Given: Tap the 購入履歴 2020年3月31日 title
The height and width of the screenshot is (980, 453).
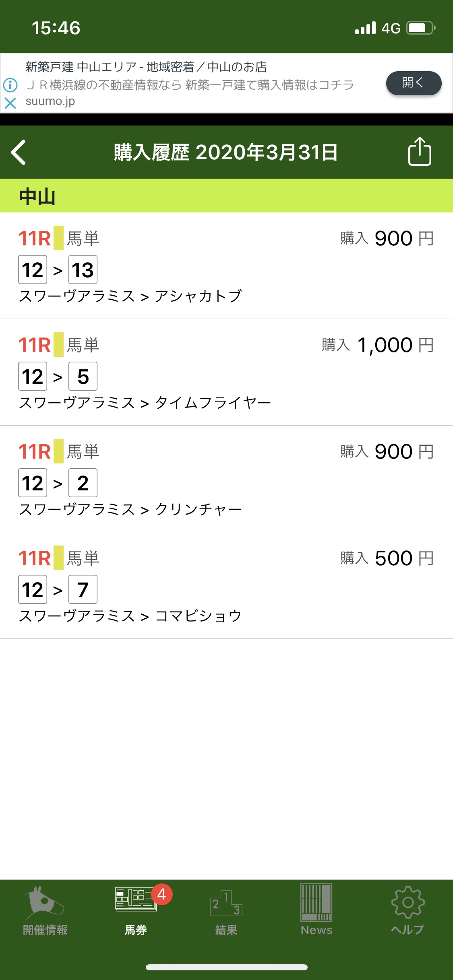Looking at the screenshot, I should [x=225, y=152].
